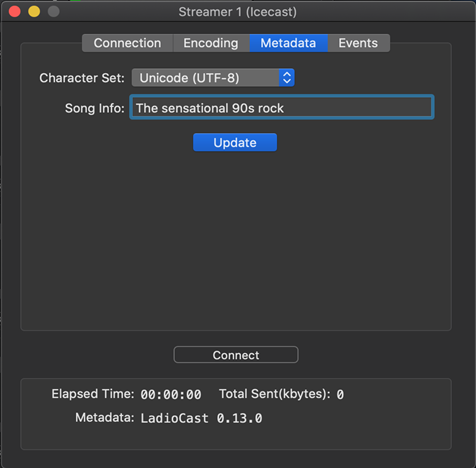This screenshot has width=476, height=468.
Task: Click the blue up-down arrows of Character Set
Action: point(287,78)
